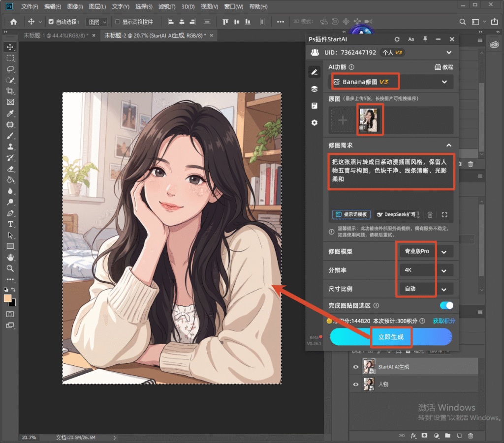Select the Path Selection tool
This screenshot has height=443, width=504.
point(10,236)
